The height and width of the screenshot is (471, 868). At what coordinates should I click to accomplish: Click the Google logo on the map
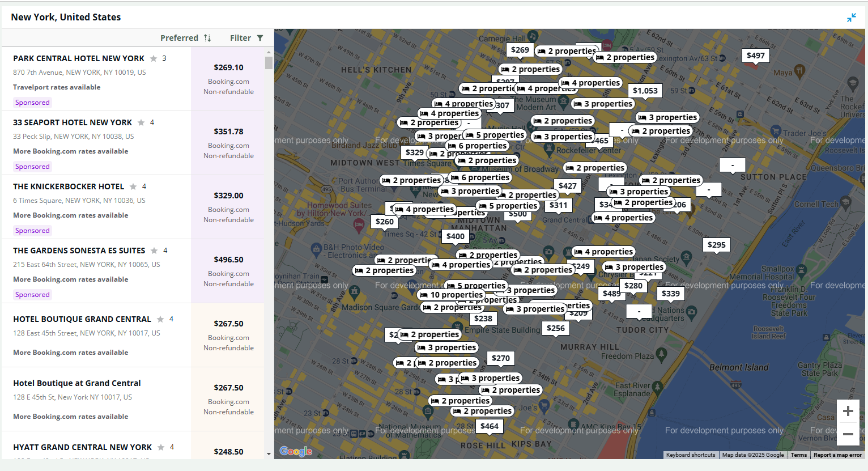(x=296, y=451)
